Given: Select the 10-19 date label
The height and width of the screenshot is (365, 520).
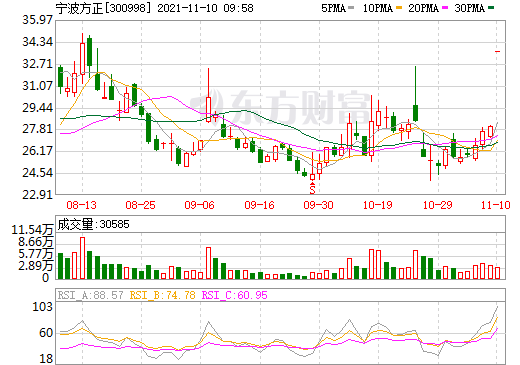Looking at the screenshot, I should (x=378, y=205).
